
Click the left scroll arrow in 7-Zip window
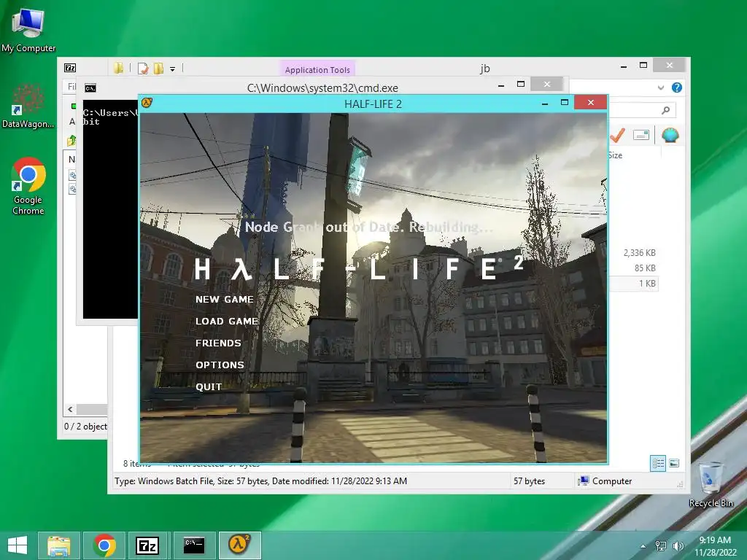pos(70,409)
